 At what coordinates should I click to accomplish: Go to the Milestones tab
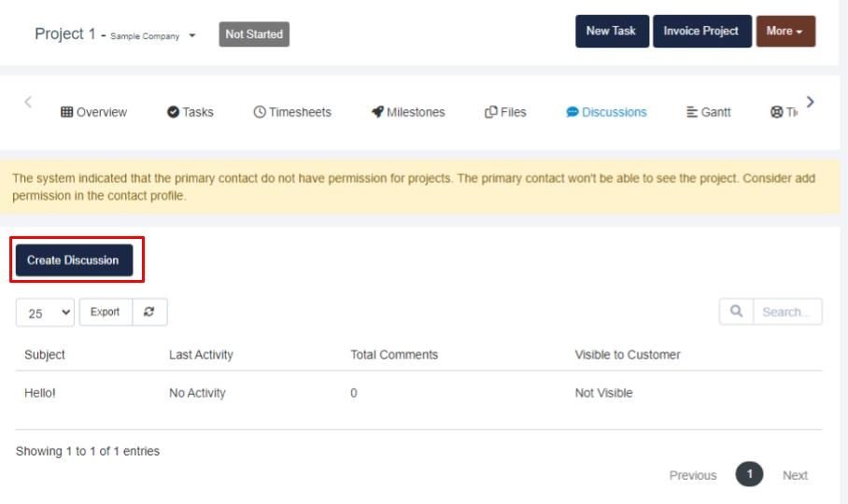pyautogui.click(x=407, y=112)
